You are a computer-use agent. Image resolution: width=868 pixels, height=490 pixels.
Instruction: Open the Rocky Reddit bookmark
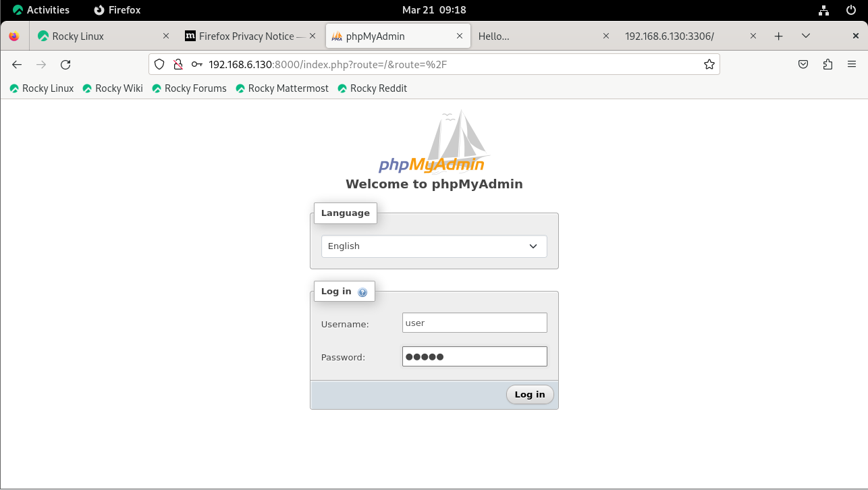[373, 88]
